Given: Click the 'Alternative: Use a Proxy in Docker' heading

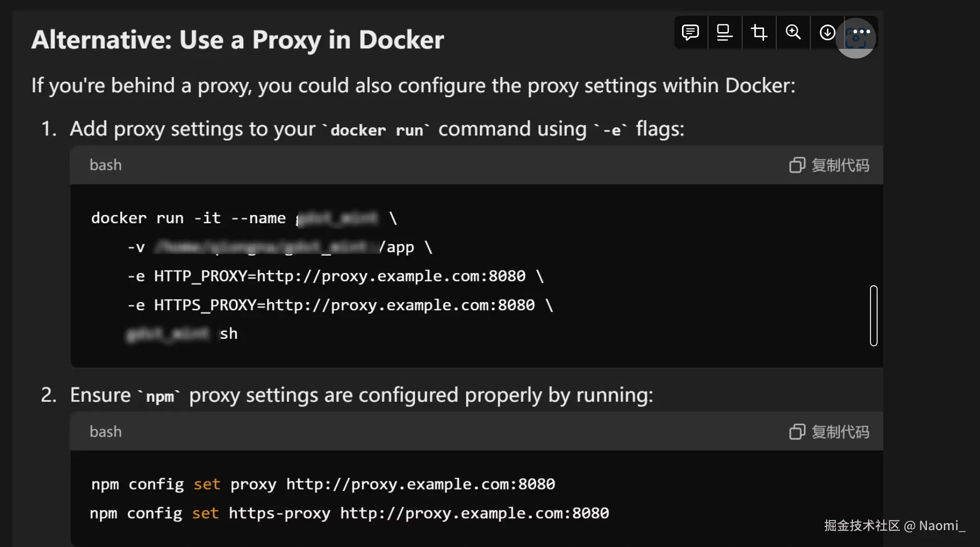Looking at the screenshot, I should point(237,40).
